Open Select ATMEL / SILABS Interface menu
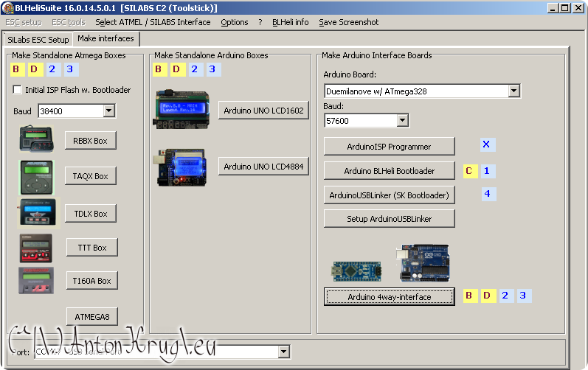The image size is (588, 370). tap(153, 22)
